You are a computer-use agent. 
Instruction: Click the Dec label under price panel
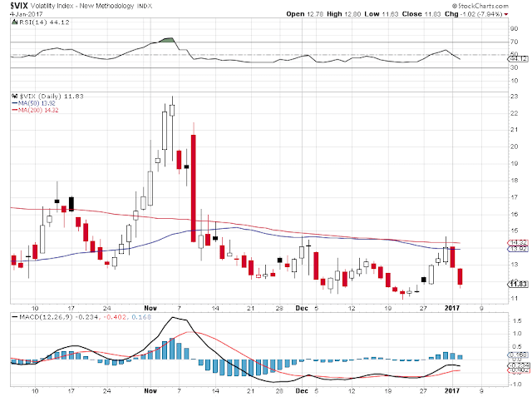click(302, 308)
